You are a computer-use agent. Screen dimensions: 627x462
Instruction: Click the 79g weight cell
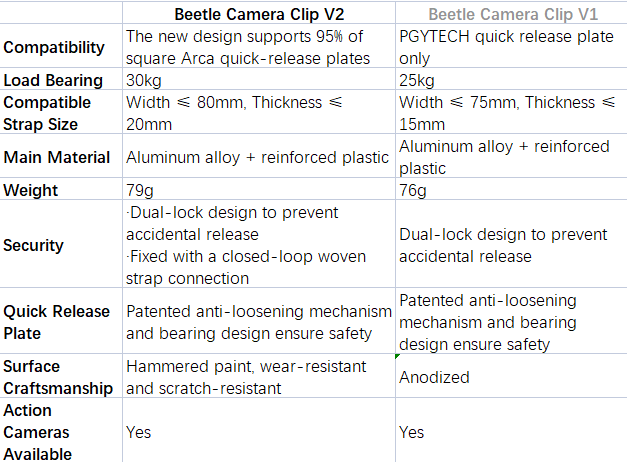(x=259, y=189)
